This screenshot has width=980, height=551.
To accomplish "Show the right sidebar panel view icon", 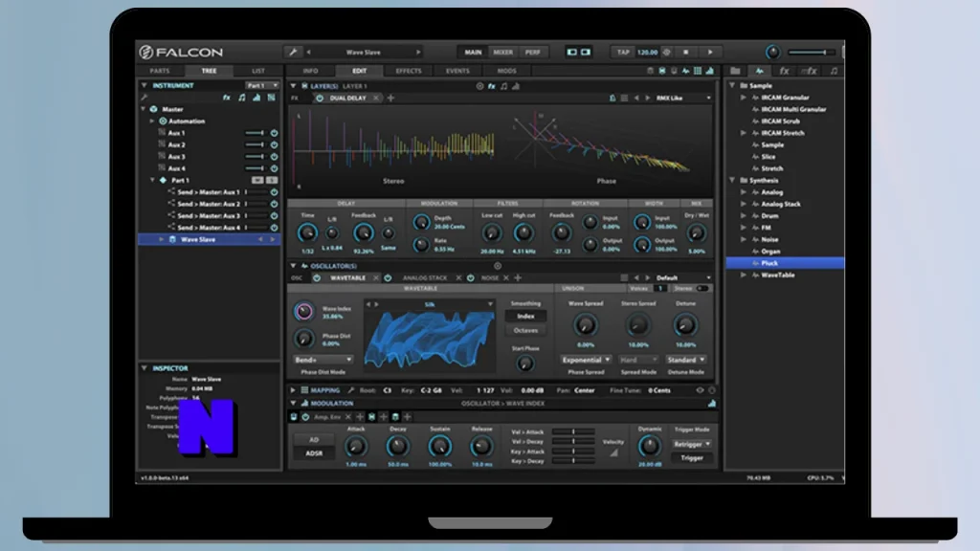I will point(586,53).
